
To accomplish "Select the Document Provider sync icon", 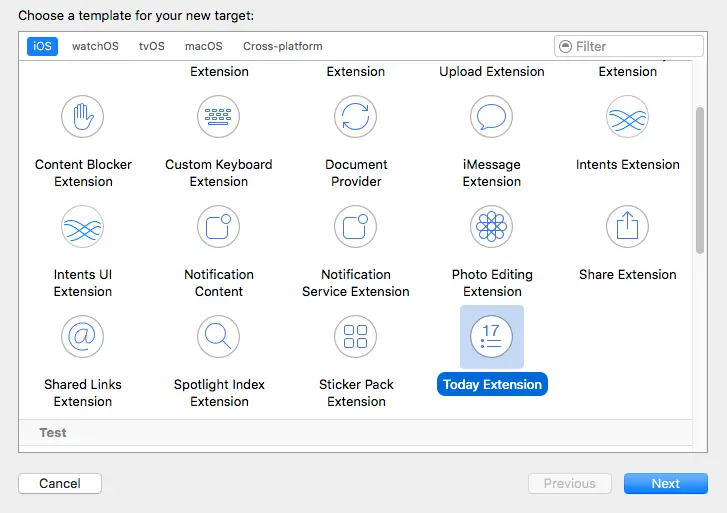I will pyautogui.click(x=356, y=116).
